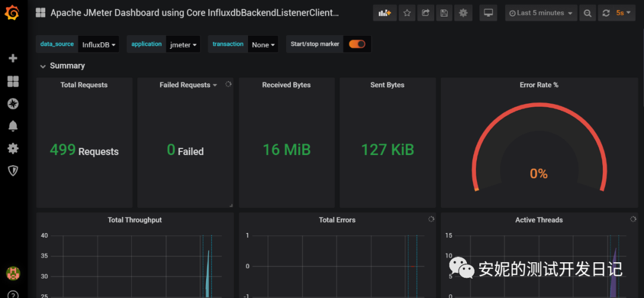Screen dimensions: 644x298
Task: Click the 0 Failed value
Action: click(x=185, y=150)
